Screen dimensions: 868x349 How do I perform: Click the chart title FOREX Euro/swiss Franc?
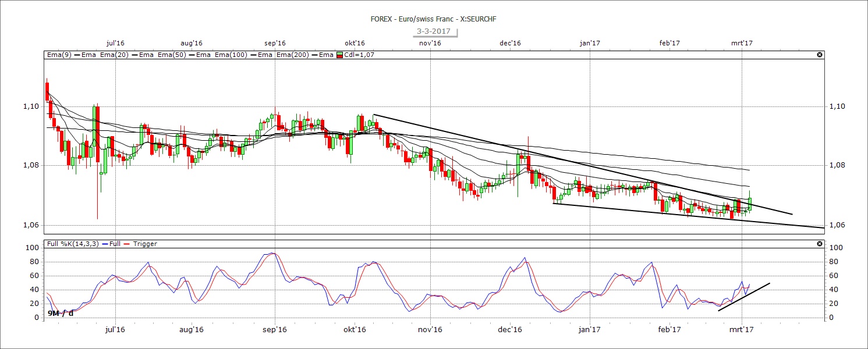coord(434,19)
